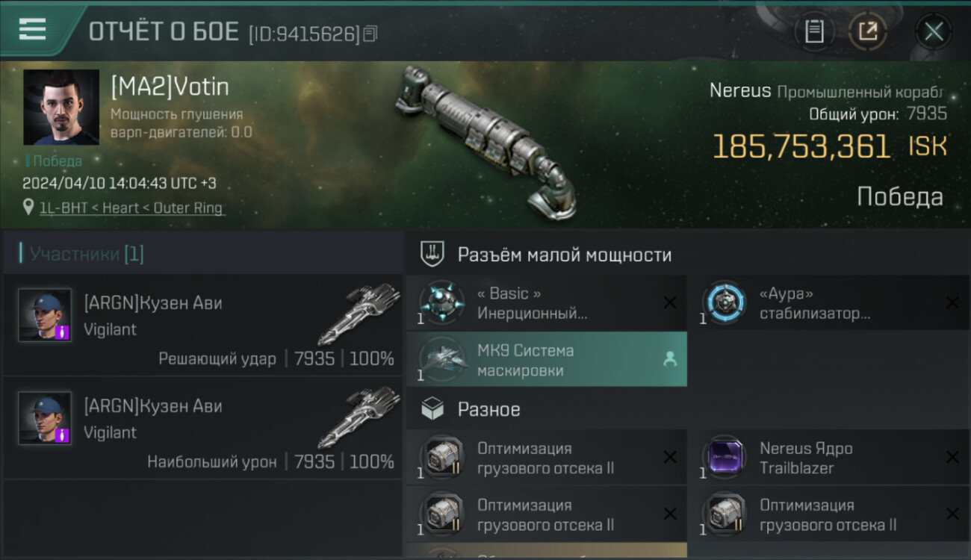Click the Nereus Trailblazer core icon
This screenshot has height=560, width=971.
[x=724, y=458]
